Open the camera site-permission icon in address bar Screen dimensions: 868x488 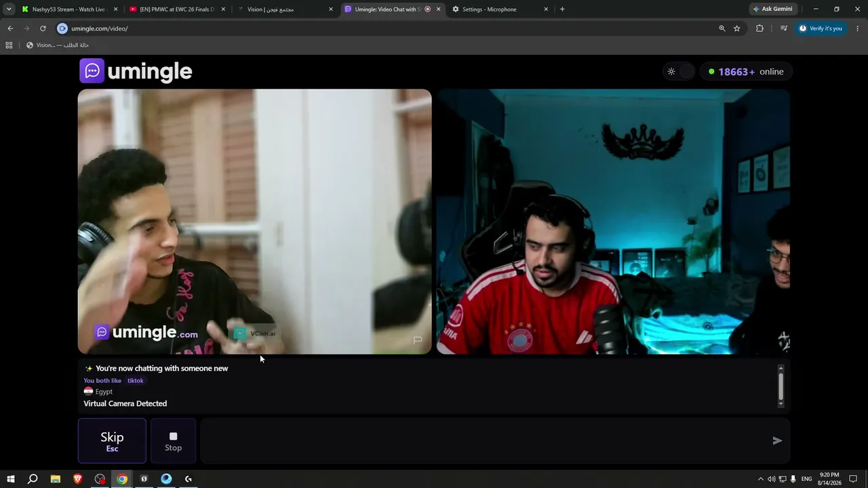point(62,28)
